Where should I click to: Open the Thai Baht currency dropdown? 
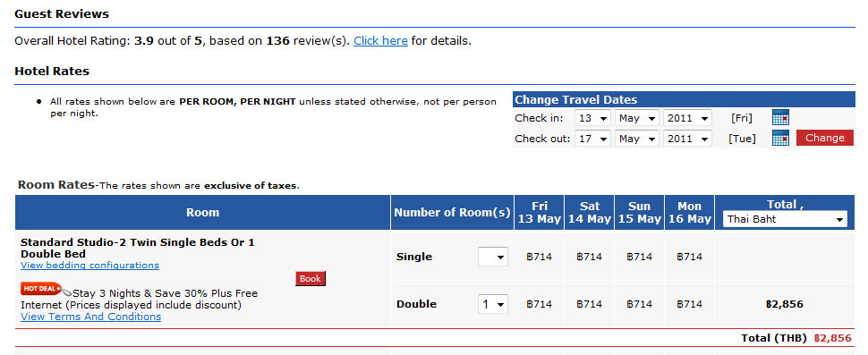(x=785, y=219)
